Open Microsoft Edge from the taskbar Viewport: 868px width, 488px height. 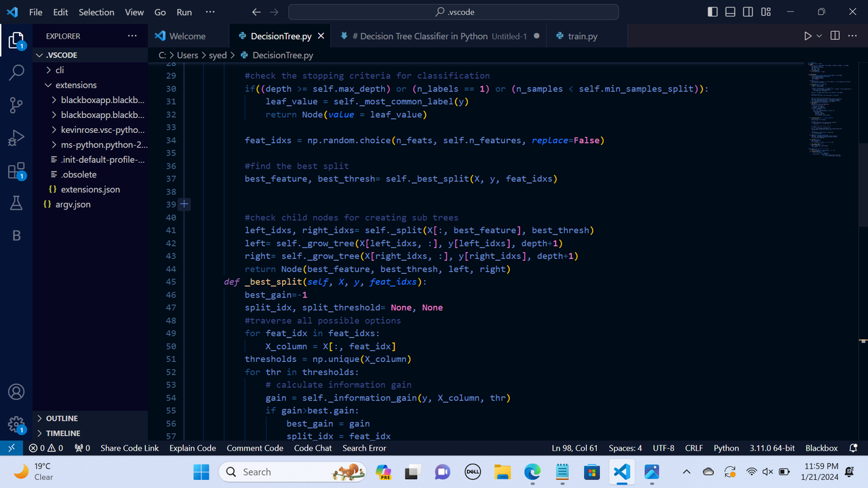pos(532,472)
